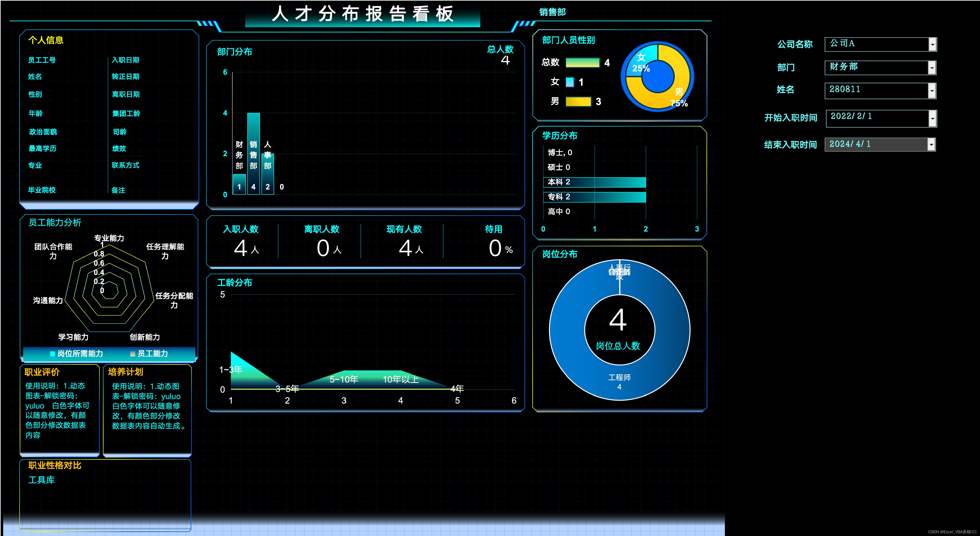Click the 10年以上 label in 工龄分布 chart
Image resolution: width=980 pixels, height=536 pixels.
pos(401,379)
